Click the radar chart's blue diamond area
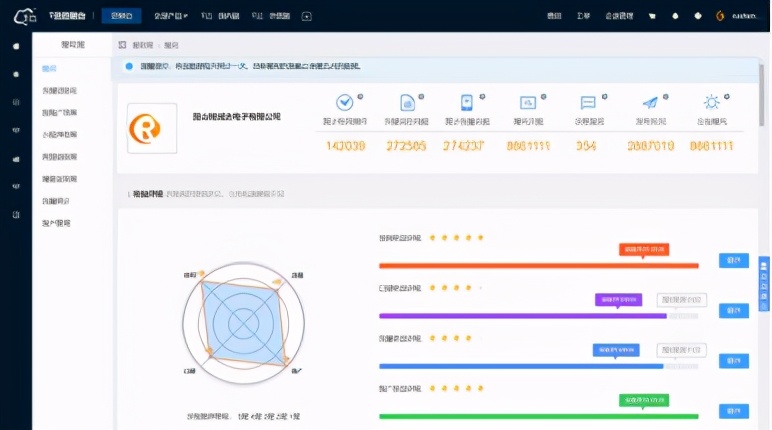The width and height of the screenshot is (772, 430). (x=242, y=322)
